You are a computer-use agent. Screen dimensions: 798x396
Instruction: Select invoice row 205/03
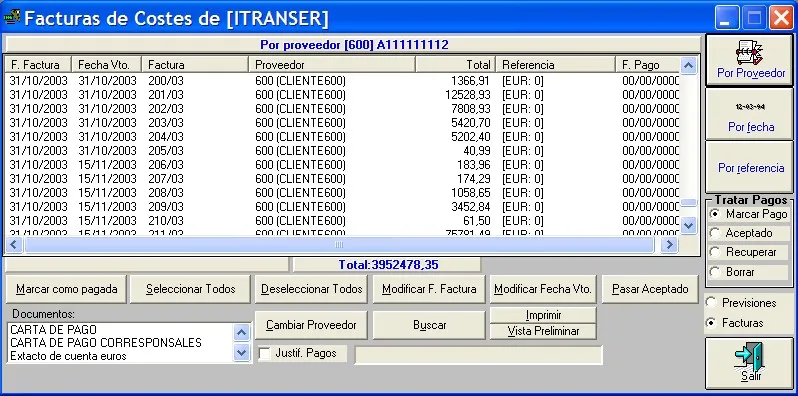click(x=343, y=151)
